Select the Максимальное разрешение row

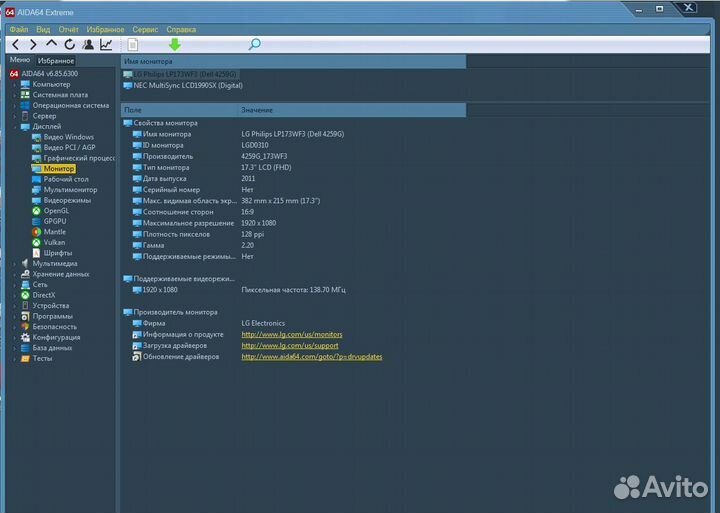tap(294, 223)
